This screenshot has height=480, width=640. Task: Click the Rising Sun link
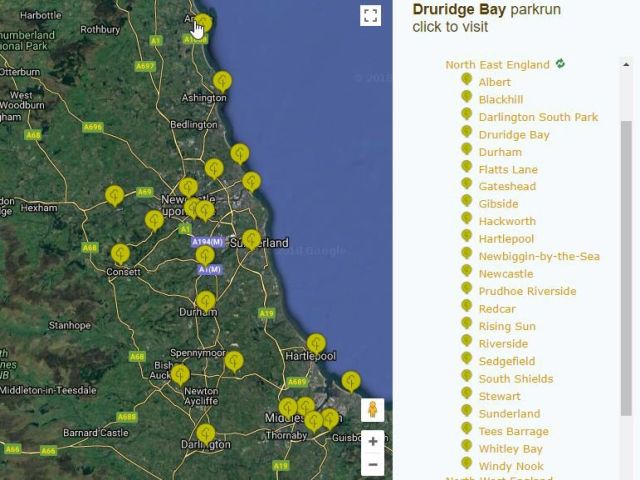point(507,327)
